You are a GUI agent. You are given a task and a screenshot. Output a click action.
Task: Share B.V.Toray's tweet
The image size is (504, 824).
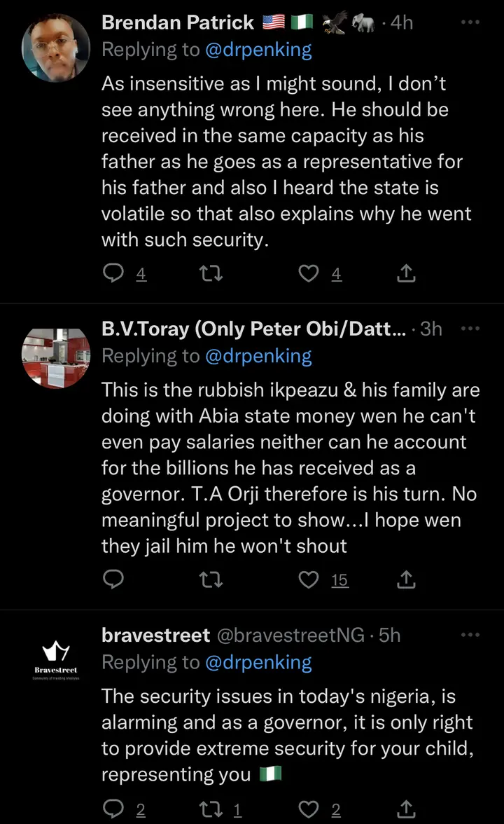tap(407, 579)
